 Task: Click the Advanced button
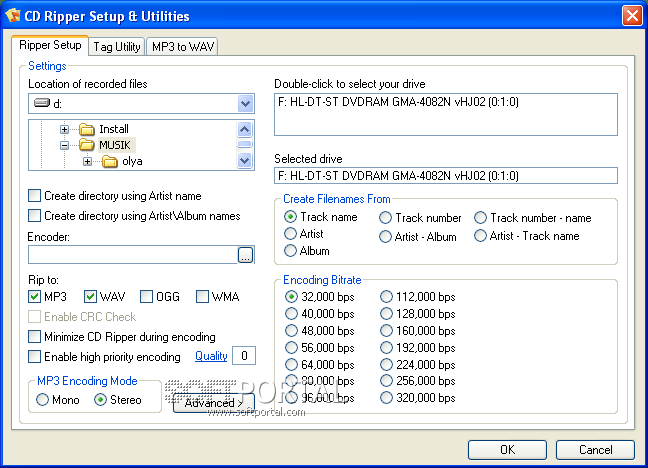(x=213, y=403)
